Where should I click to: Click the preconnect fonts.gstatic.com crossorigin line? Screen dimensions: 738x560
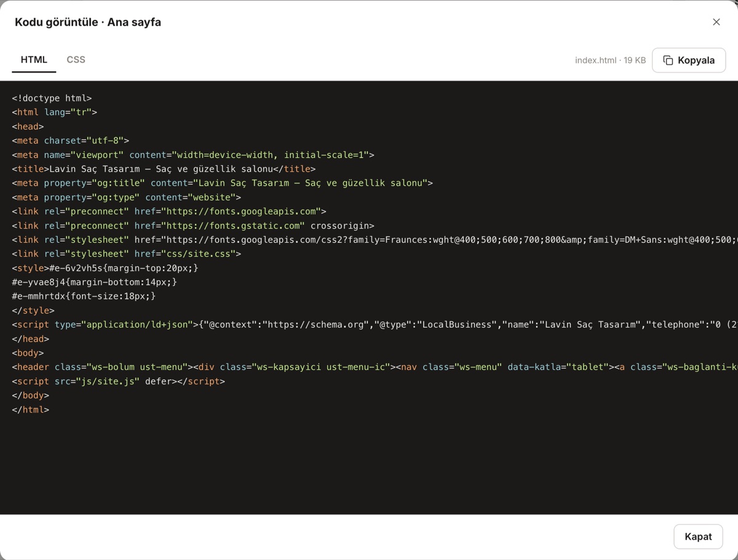click(x=192, y=226)
